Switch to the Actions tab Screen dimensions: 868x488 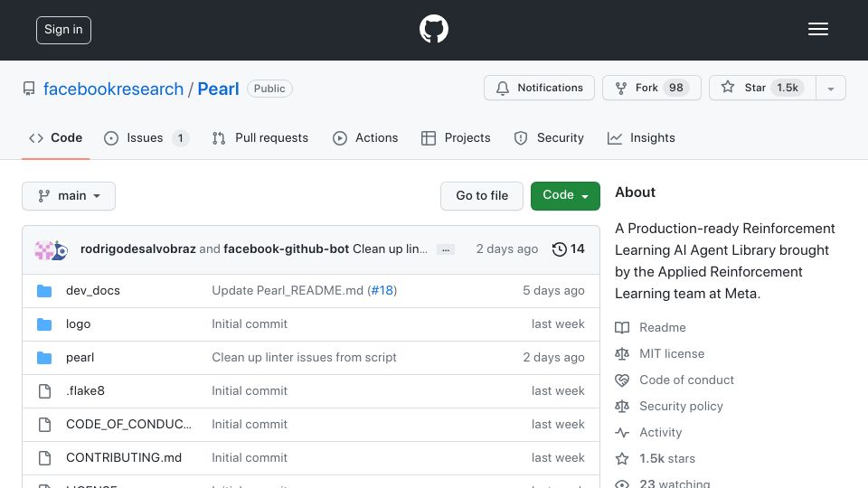[365, 137]
